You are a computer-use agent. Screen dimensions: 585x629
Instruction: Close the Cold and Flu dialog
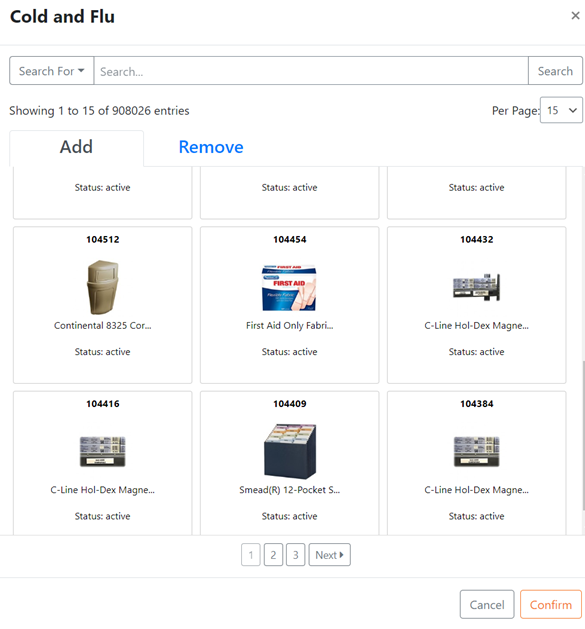click(575, 16)
